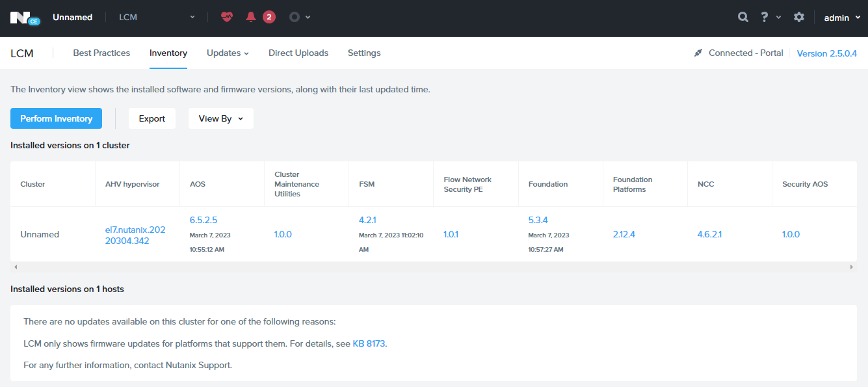Click Foundation version 5.3.4 link
This screenshot has width=868, height=387.
[538, 220]
